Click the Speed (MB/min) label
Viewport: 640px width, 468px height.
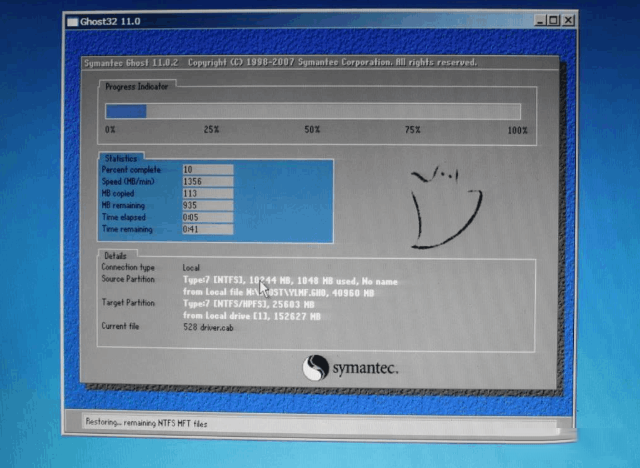128,182
